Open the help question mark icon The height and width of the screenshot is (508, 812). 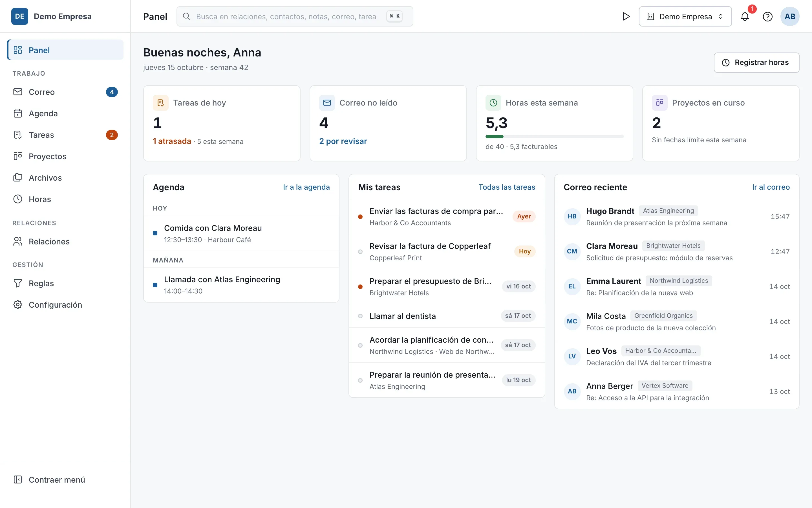[x=767, y=16]
